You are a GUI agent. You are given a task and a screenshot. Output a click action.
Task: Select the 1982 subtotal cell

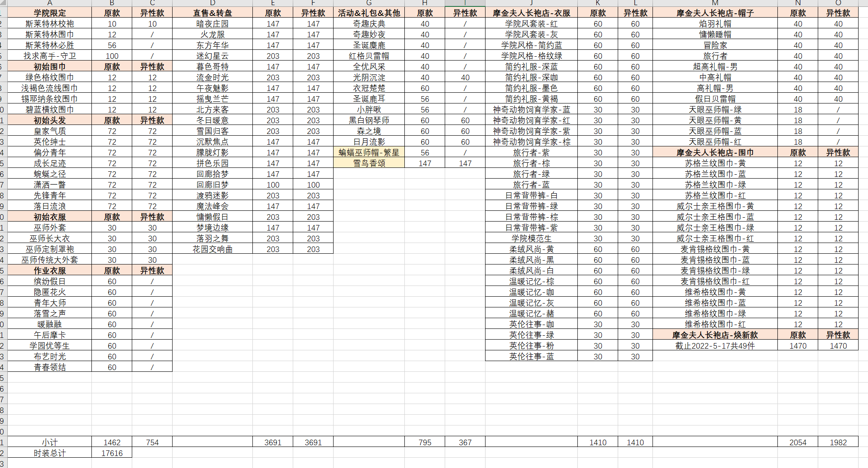point(838,442)
